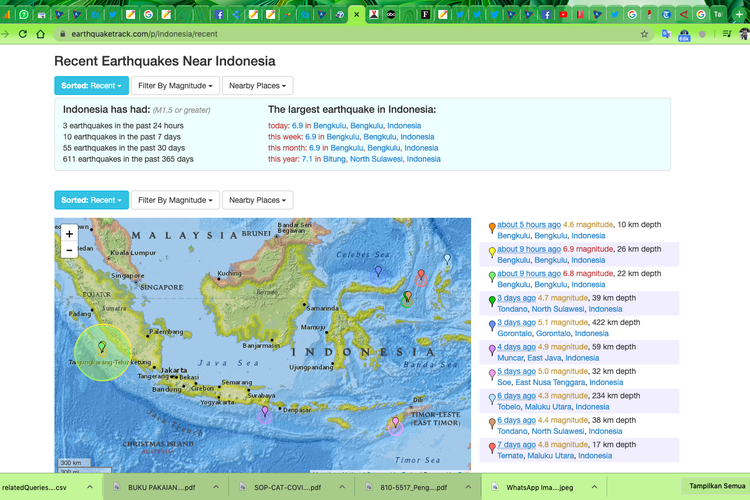Bookmark this page with the star icon
The image size is (750, 500).
pyautogui.click(x=645, y=34)
